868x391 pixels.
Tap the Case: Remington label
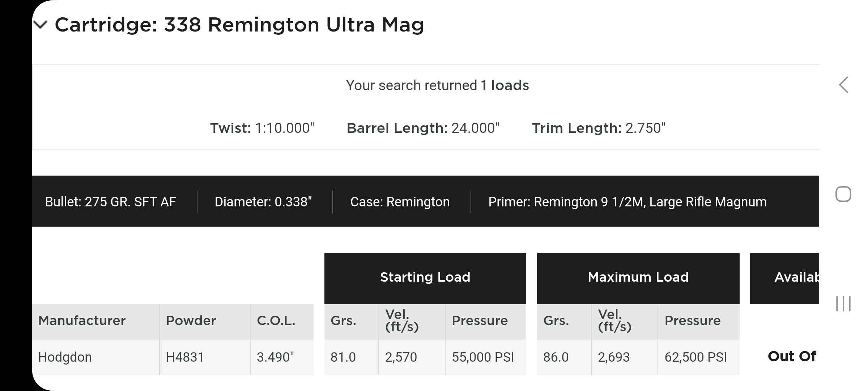pyautogui.click(x=400, y=202)
